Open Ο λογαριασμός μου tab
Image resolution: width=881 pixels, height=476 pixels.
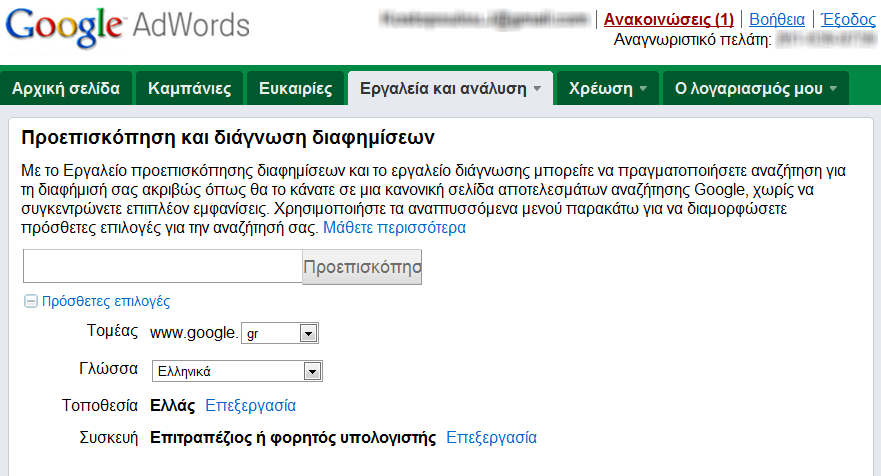click(756, 88)
